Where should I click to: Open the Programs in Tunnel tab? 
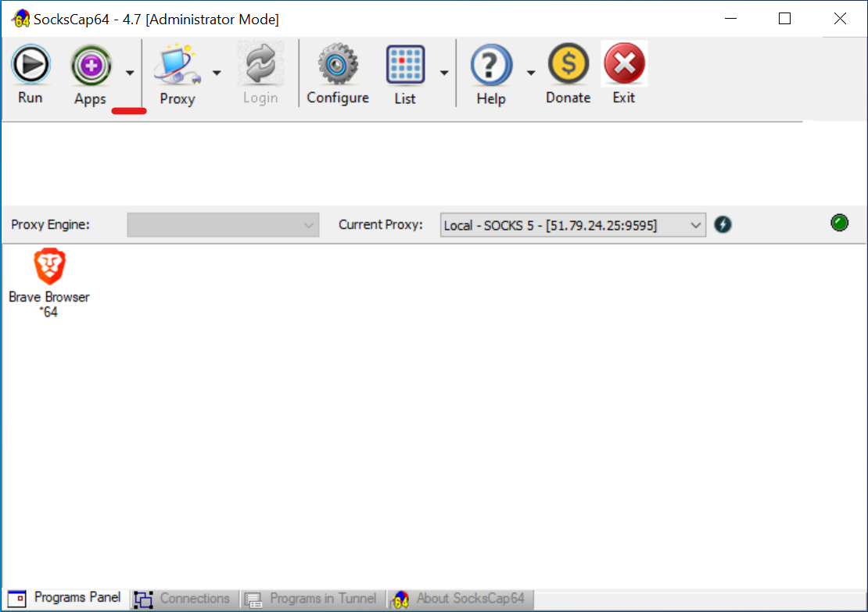[x=313, y=599]
